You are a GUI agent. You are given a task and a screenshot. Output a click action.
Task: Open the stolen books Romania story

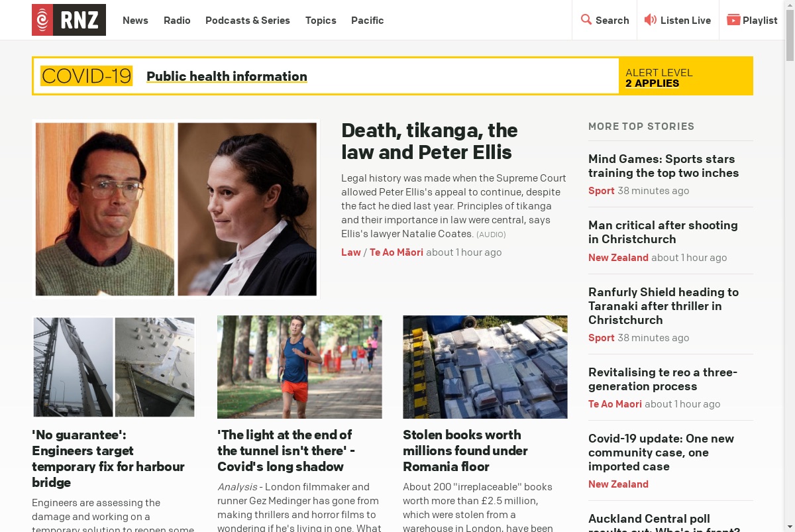pos(465,451)
